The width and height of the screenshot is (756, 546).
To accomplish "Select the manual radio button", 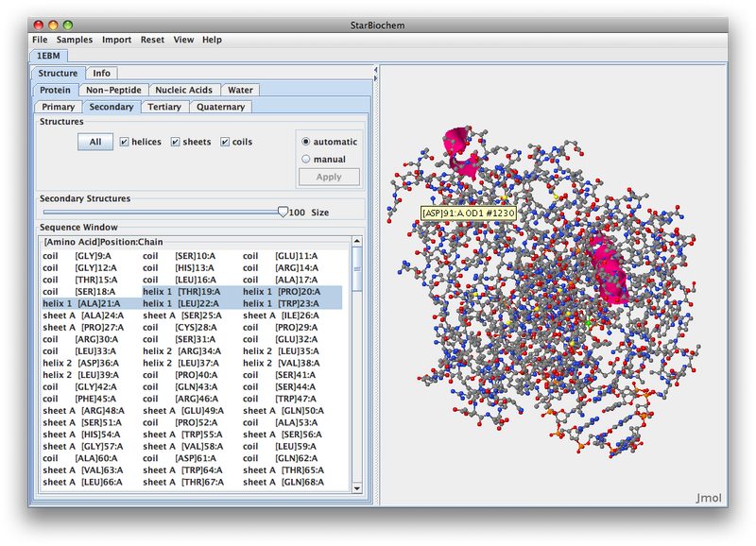I will 306,159.
